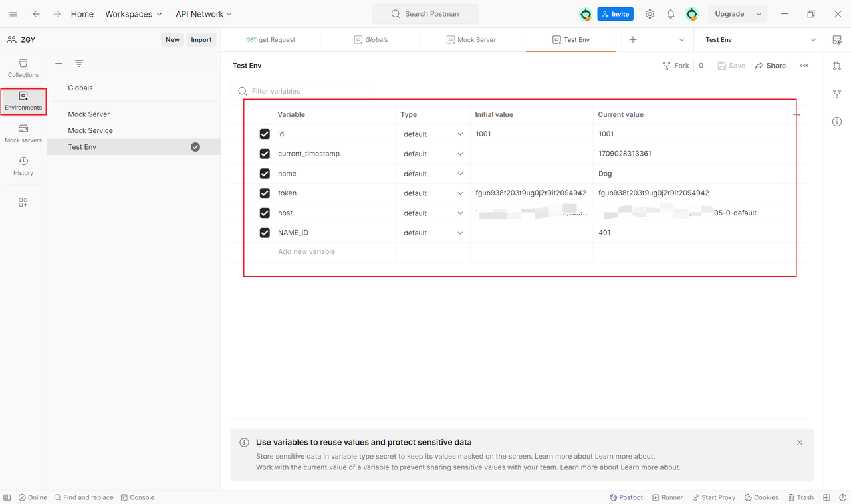Open the info icon in right sidebar
This screenshot has height=504, width=851.
point(837,122)
